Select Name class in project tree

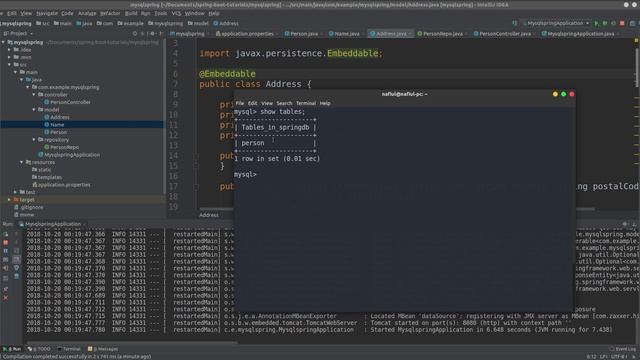coord(54,125)
